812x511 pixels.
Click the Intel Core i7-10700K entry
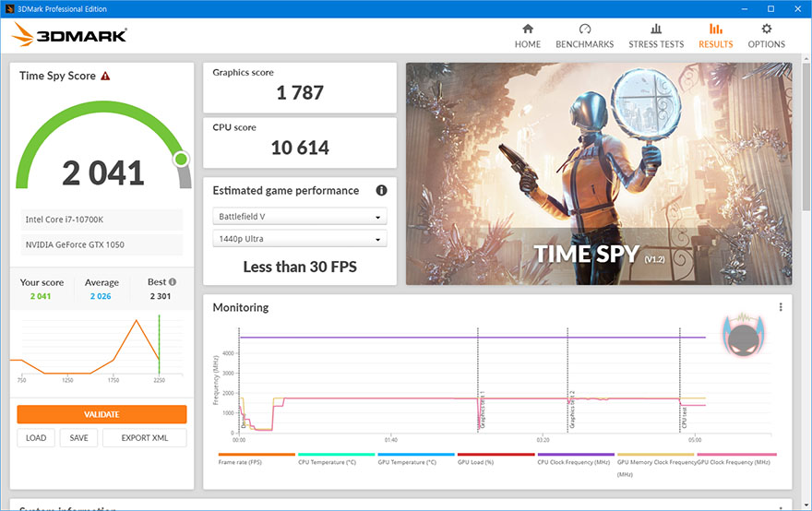pos(101,220)
